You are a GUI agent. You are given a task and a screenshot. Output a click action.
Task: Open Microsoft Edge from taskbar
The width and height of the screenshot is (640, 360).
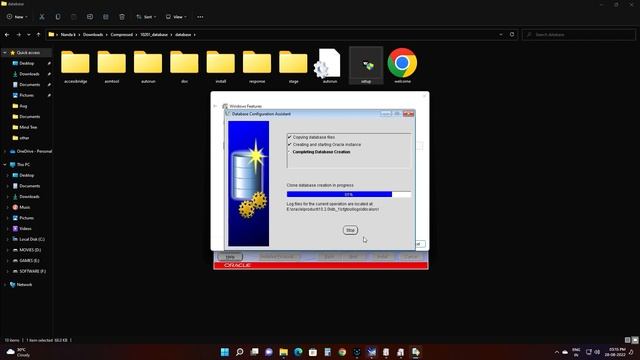[x=298, y=352]
